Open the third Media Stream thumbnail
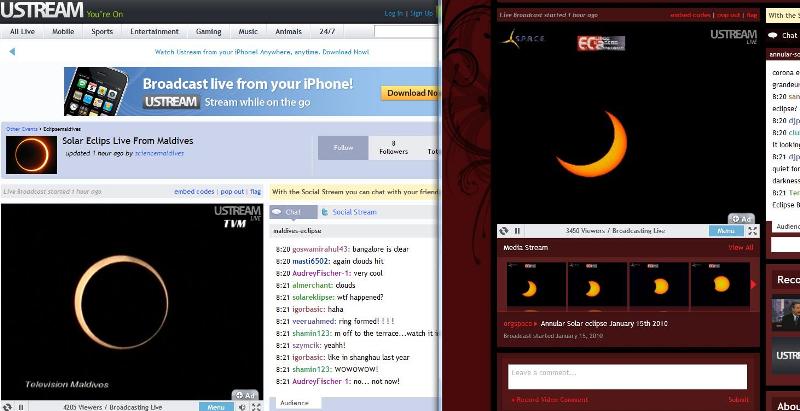 [x=659, y=285]
